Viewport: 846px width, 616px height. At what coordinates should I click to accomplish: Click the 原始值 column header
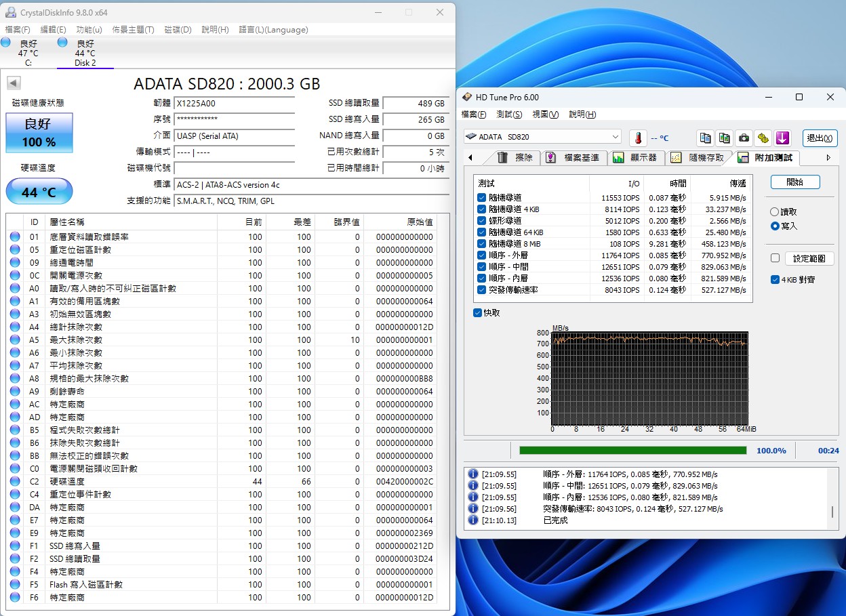coord(400,222)
